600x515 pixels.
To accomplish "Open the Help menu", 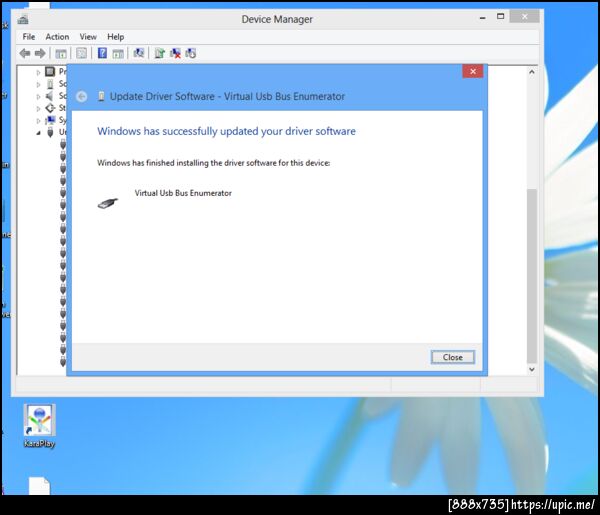I will pos(116,37).
